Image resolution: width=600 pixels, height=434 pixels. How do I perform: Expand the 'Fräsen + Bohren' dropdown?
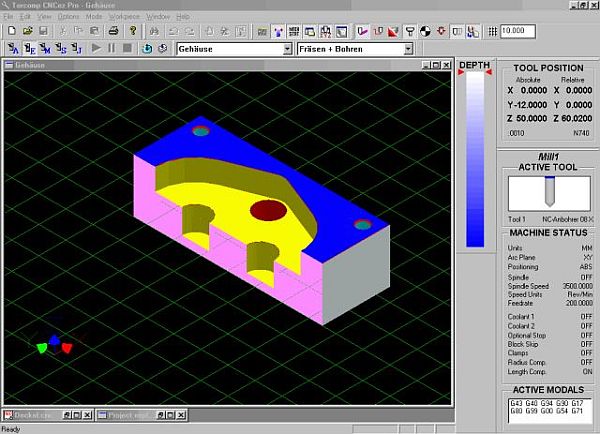[408, 48]
